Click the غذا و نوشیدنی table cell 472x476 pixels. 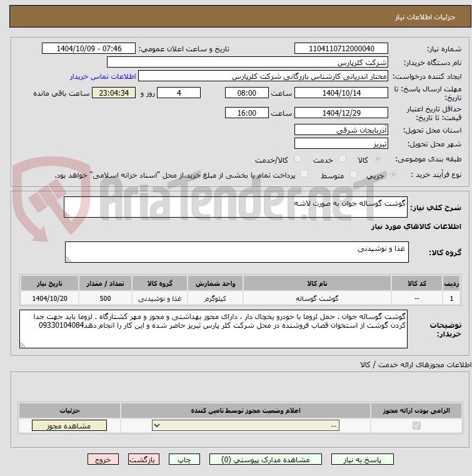160,298
